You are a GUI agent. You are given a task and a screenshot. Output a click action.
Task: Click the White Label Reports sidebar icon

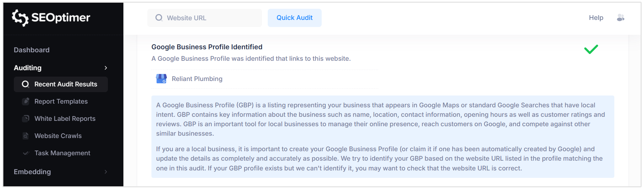tap(26, 118)
